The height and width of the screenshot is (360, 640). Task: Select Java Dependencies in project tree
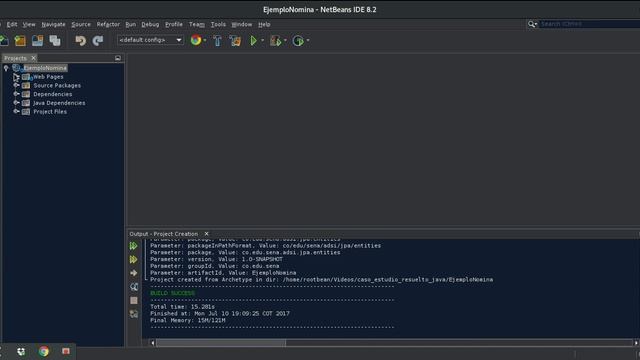tap(59, 103)
